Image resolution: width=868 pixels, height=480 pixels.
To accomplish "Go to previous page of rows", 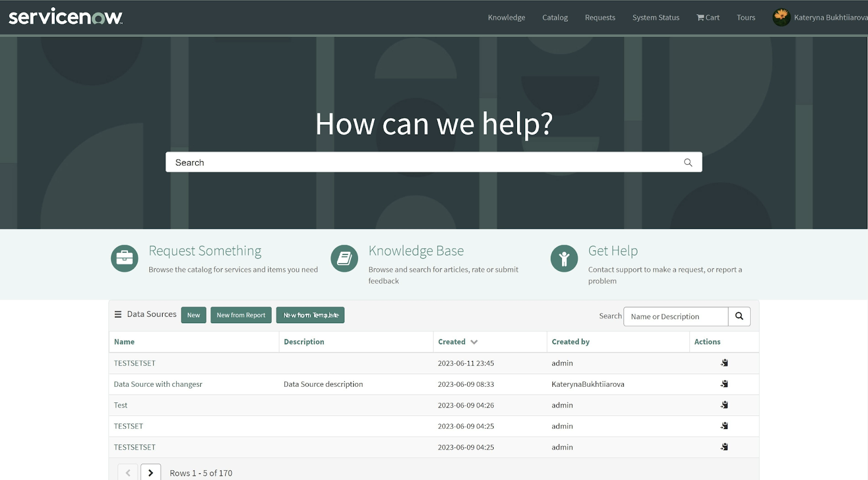I will click(x=128, y=473).
